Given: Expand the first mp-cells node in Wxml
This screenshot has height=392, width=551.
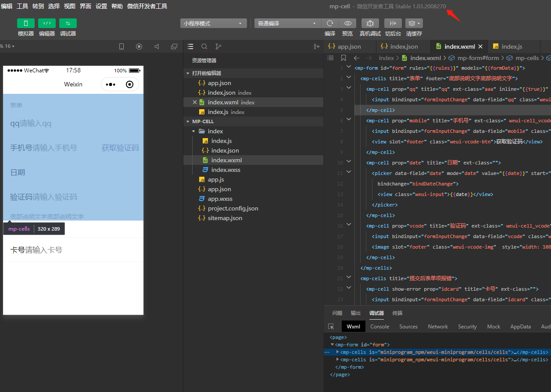Looking at the screenshot, I should point(338,352).
